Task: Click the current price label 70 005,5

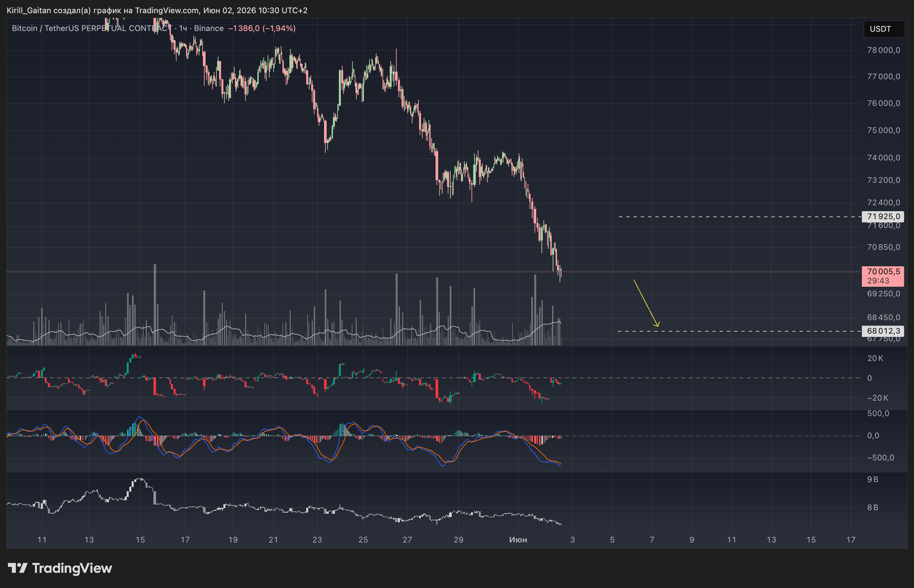Action: (x=883, y=272)
